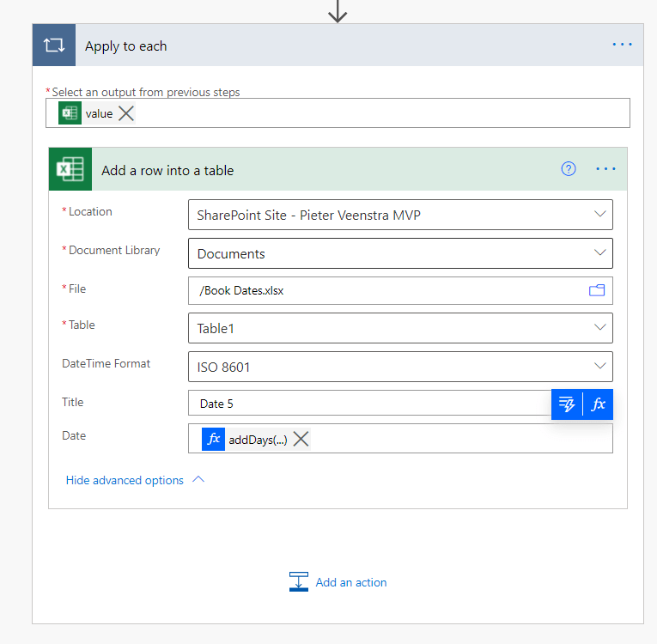Click Hide advanced options link
Image resolution: width=657 pixels, height=644 pixels.
(125, 480)
